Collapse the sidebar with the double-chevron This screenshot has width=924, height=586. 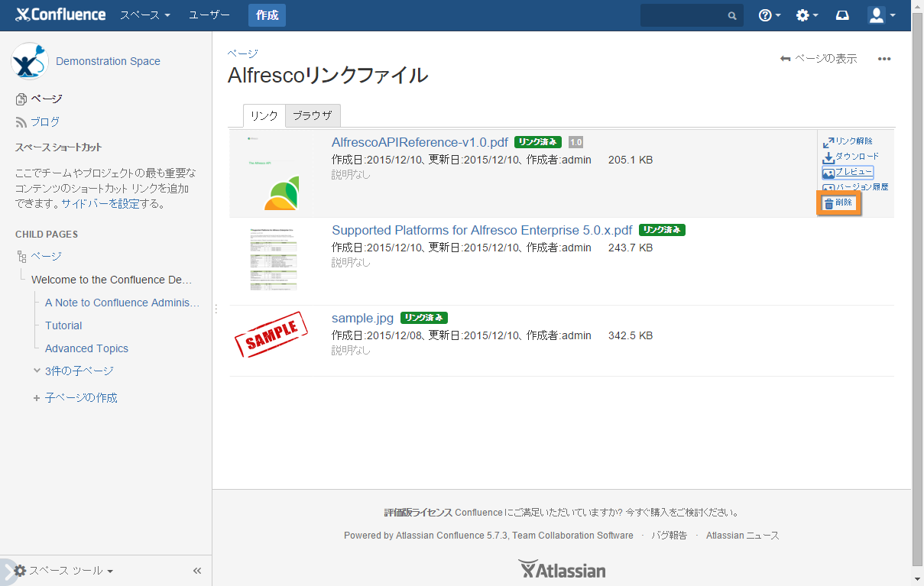click(x=197, y=571)
